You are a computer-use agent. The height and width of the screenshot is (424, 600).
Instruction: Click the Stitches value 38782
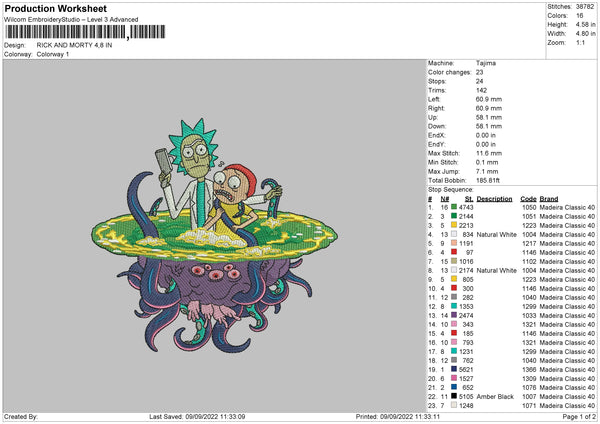[585, 7]
